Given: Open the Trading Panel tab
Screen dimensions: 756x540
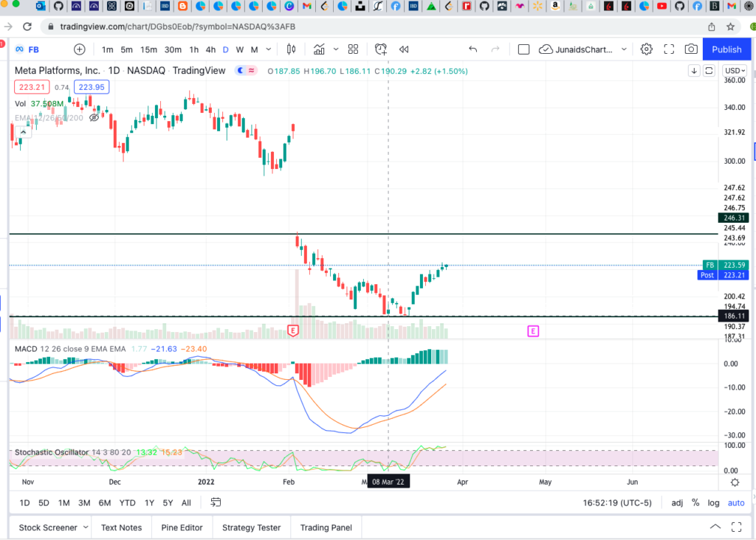Looking at the screenshot, I should (326, 527).
